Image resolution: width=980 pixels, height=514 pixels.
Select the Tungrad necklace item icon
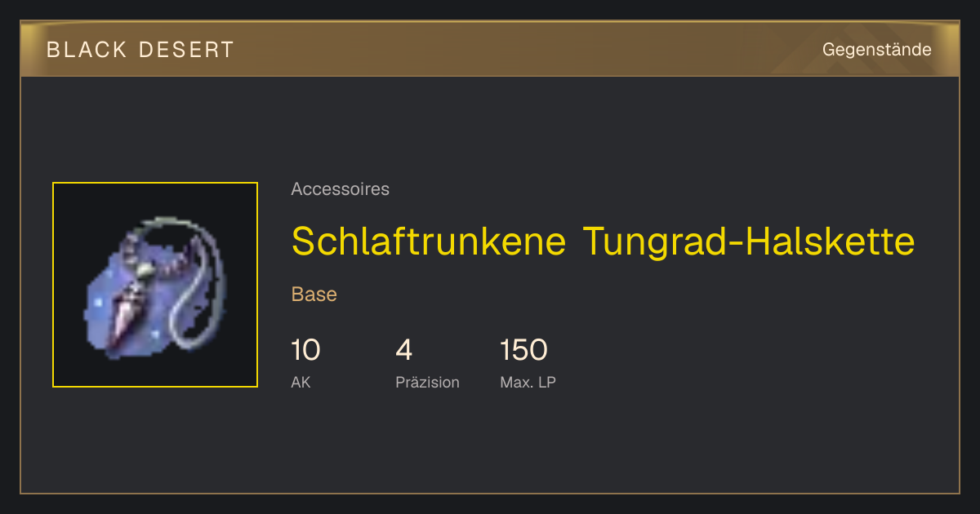[x=155, y=285]
